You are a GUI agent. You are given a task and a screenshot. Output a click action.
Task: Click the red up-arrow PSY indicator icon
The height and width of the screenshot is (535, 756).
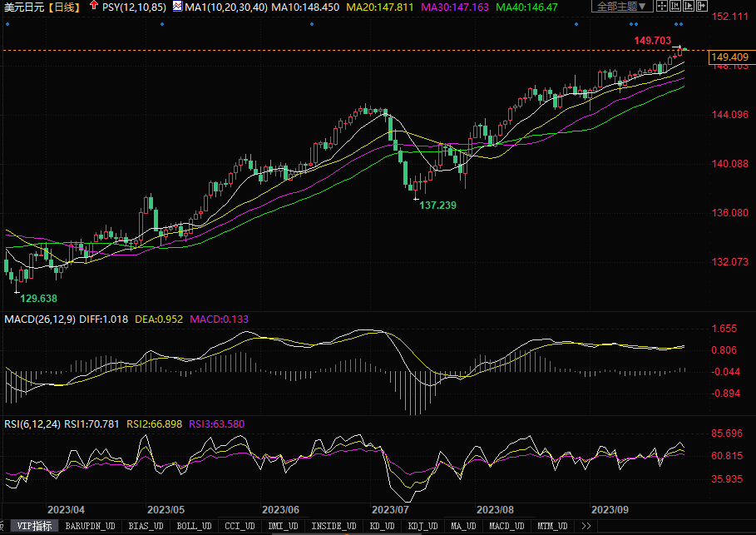point(94,6)
